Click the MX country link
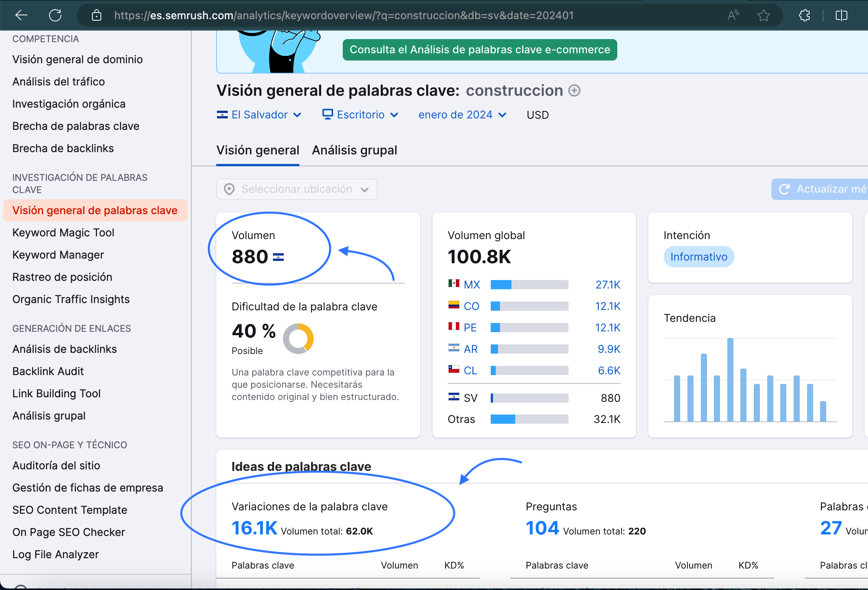 pyautogui.click(x=472, y=285)
